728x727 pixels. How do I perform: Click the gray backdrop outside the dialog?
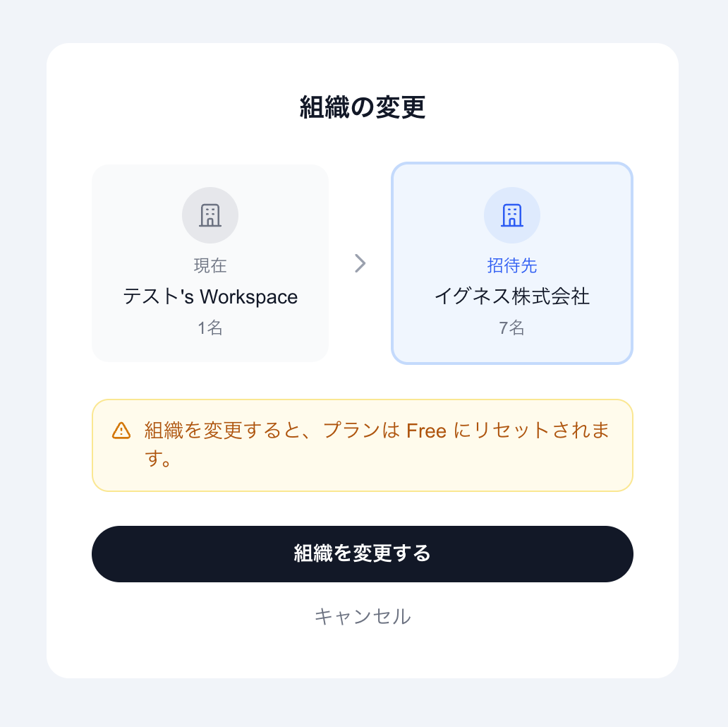pos(21,353)
